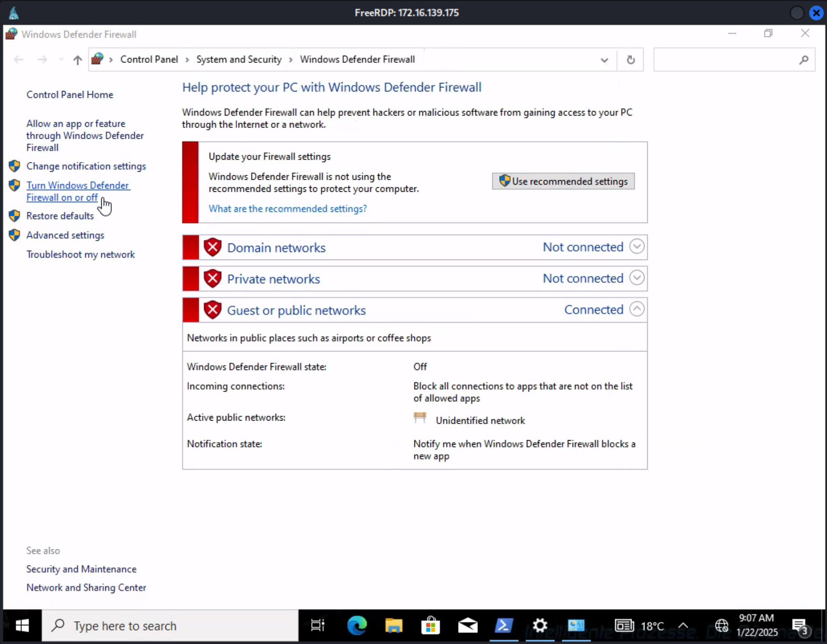Expand the Domain networks section chevron

[x=637, y=246]
